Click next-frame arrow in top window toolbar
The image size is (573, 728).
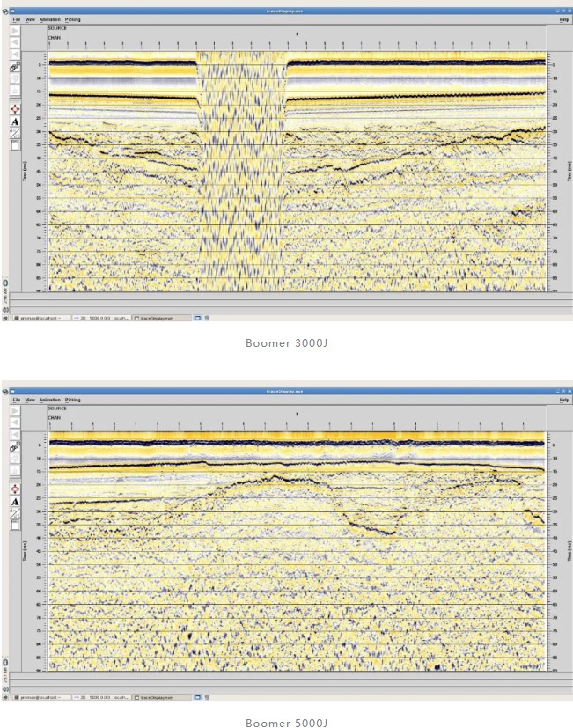(x=15, y=30)
